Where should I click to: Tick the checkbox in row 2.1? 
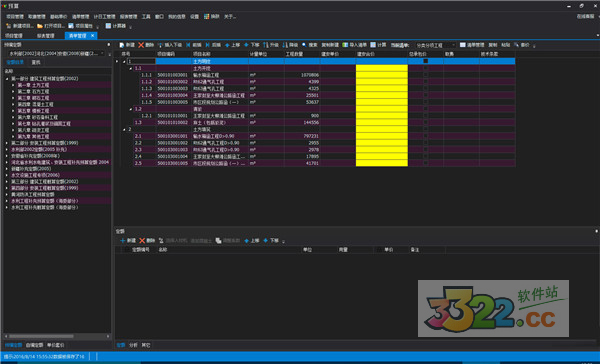click(x=426, y=136)
